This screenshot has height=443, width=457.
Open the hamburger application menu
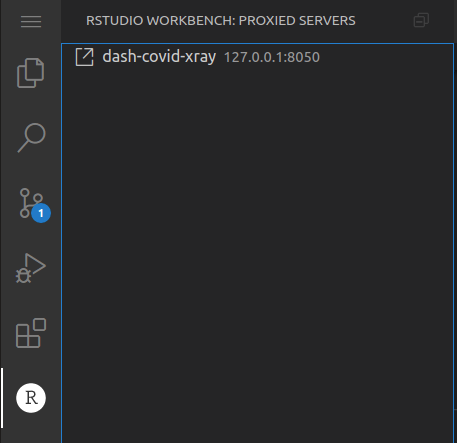coord(31,22)
